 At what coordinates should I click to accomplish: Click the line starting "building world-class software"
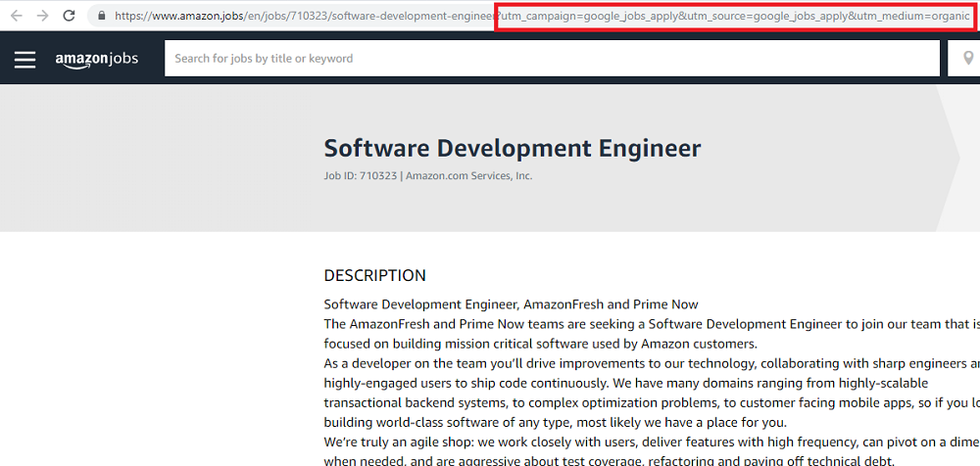point(555,422)
